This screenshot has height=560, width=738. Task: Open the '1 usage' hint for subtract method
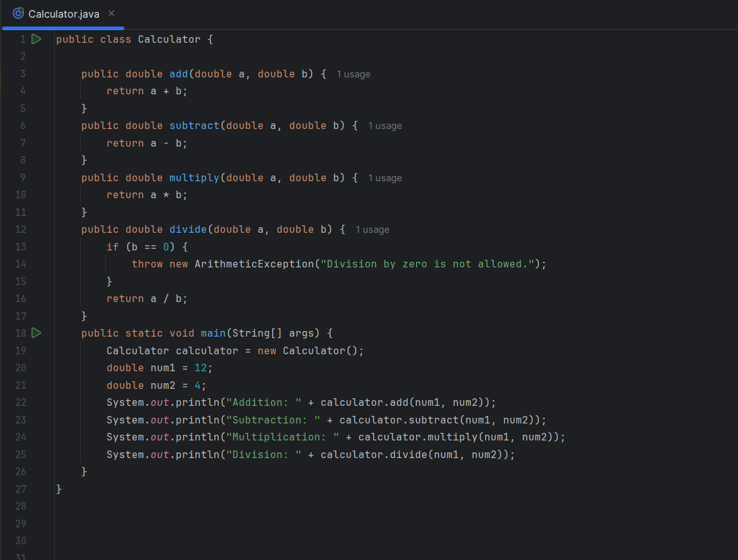pyautogui.click(x=385, y=126)
